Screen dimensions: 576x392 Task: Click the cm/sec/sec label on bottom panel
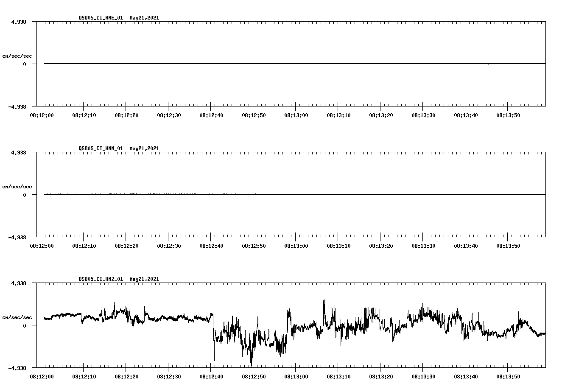click(x=17, y=317)
